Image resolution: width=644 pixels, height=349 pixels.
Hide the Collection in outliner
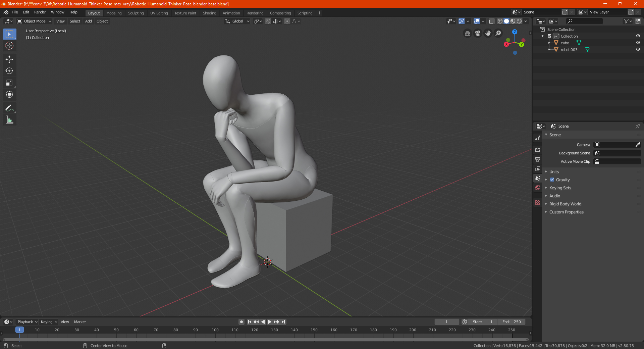(x=638, y=36)
